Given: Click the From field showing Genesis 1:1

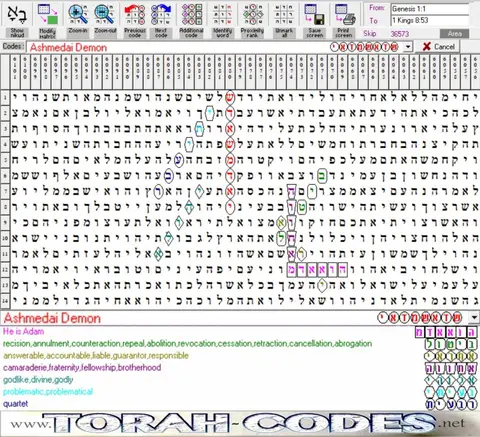Looking at the screenshot, I should [430, 9].
